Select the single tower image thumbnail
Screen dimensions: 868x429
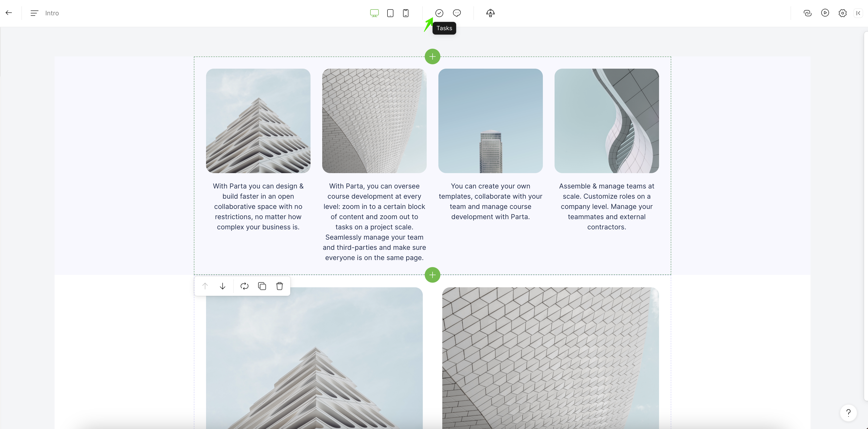coord(490,121)
